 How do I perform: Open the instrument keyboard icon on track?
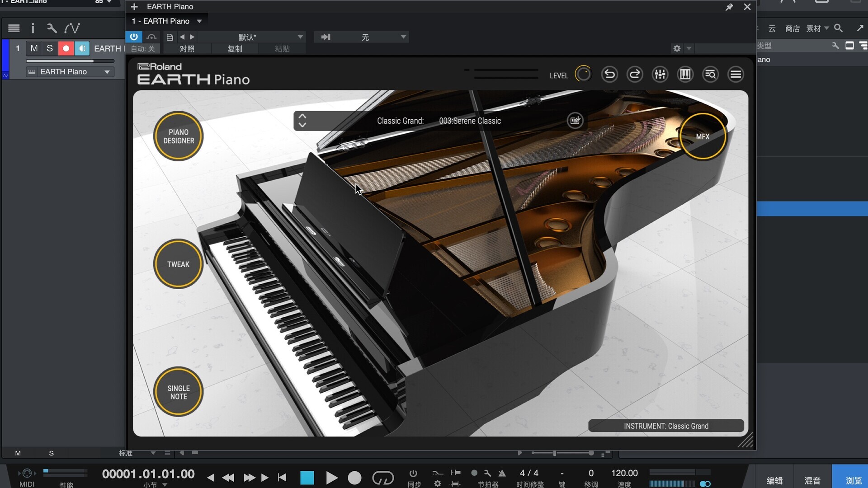click(32, 72)
